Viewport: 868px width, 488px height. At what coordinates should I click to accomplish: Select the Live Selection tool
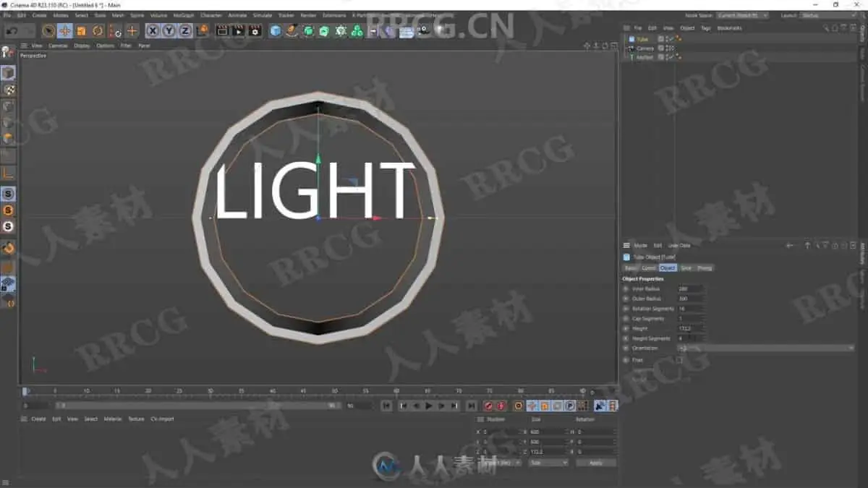pos(48,30)
